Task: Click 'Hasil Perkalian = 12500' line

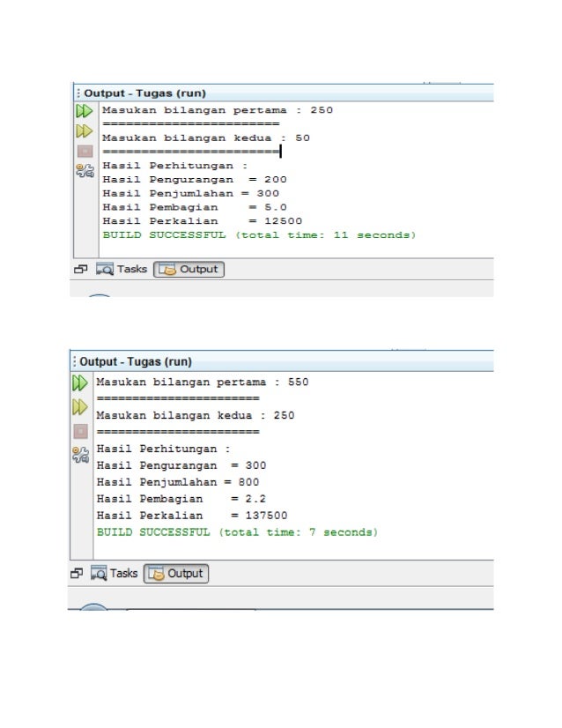Action: tap(202, 221)
